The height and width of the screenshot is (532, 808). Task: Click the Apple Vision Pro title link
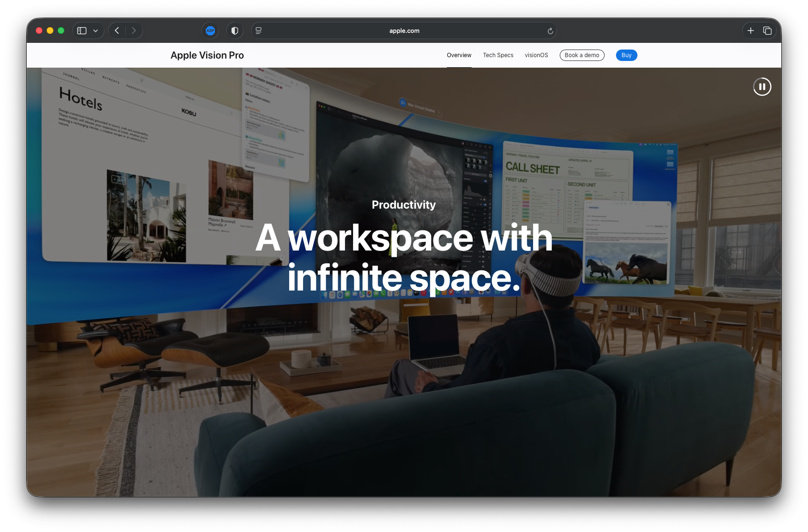point(207,55)
